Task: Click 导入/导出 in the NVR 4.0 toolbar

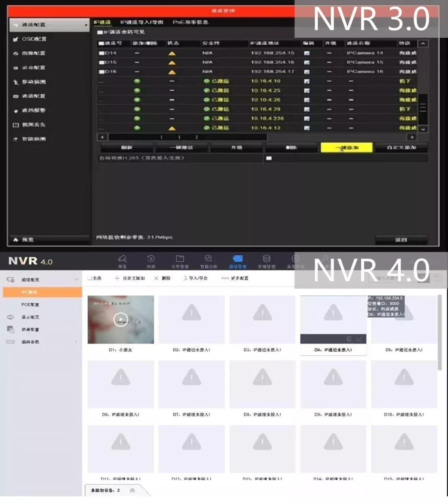Action: pos(195,278)
